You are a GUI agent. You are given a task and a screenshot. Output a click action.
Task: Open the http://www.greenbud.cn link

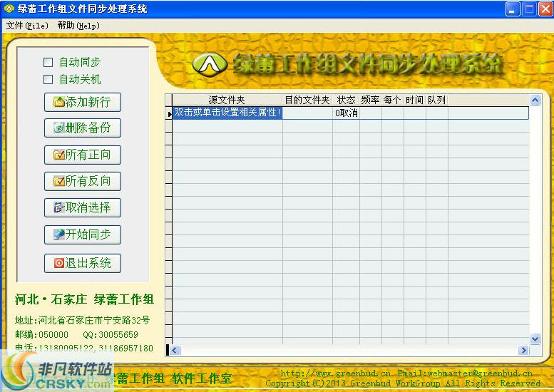[x=336, y=373]
